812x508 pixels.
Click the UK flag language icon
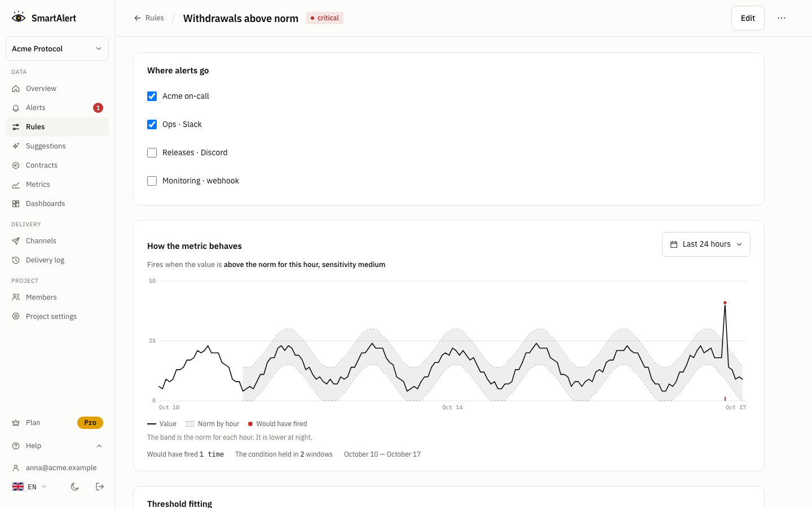(x=18, y=487)
